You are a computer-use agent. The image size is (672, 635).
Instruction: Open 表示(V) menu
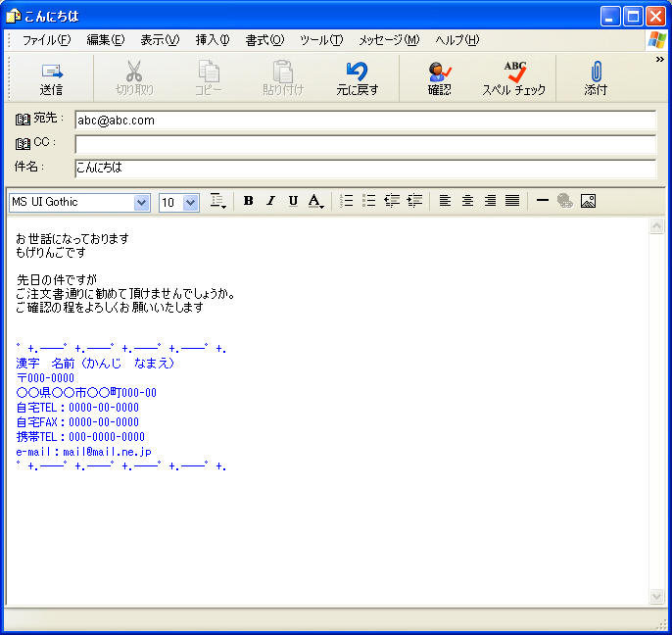click(x=160, y=40)
